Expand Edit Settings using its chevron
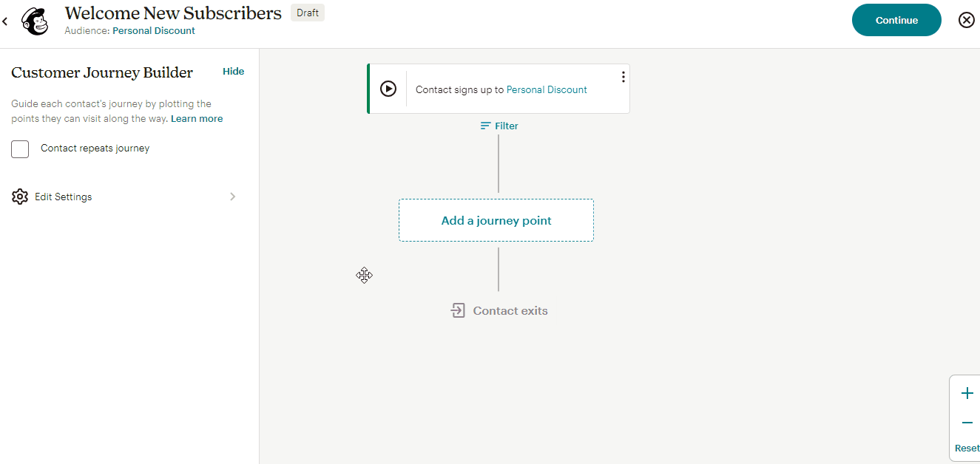 pyautogui.click(x=232, y=196)
